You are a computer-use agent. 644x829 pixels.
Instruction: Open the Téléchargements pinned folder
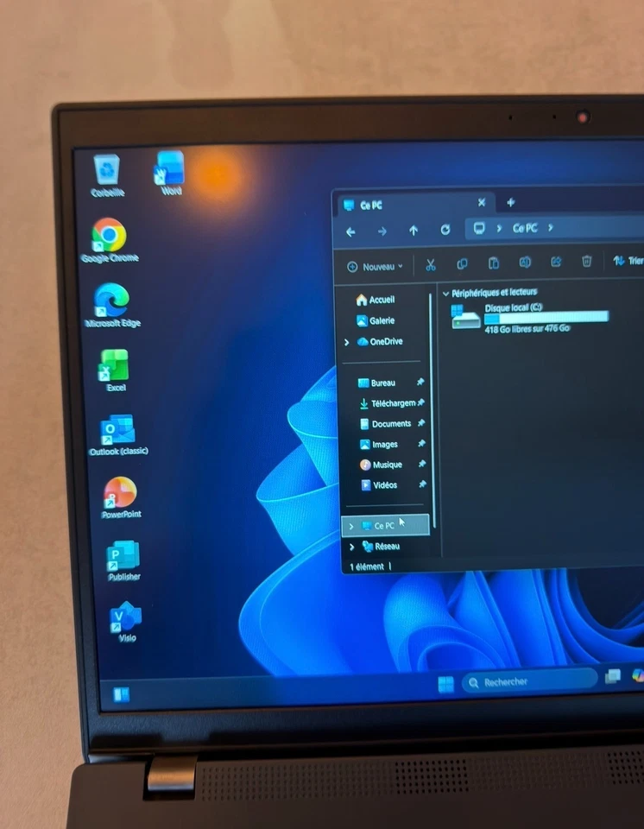coord(388,403)
